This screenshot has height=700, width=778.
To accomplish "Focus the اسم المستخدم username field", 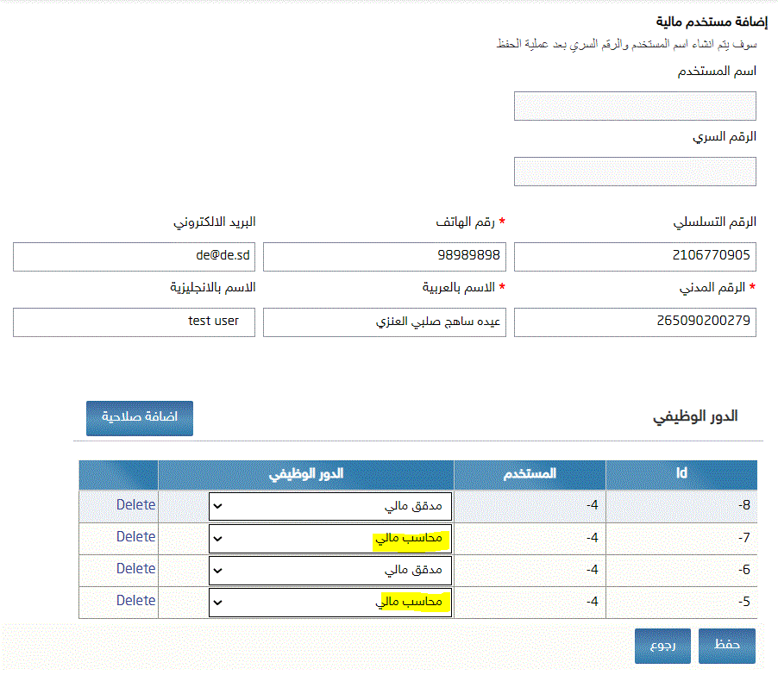I will [x=635, y=105].
